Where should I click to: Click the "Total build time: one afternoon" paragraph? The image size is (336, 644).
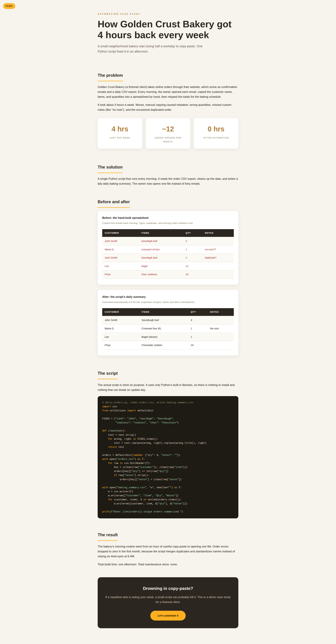[x=138, y=564]
